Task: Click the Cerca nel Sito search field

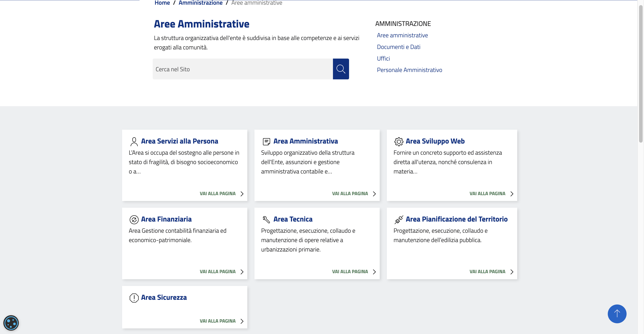Action: [242, 69]
